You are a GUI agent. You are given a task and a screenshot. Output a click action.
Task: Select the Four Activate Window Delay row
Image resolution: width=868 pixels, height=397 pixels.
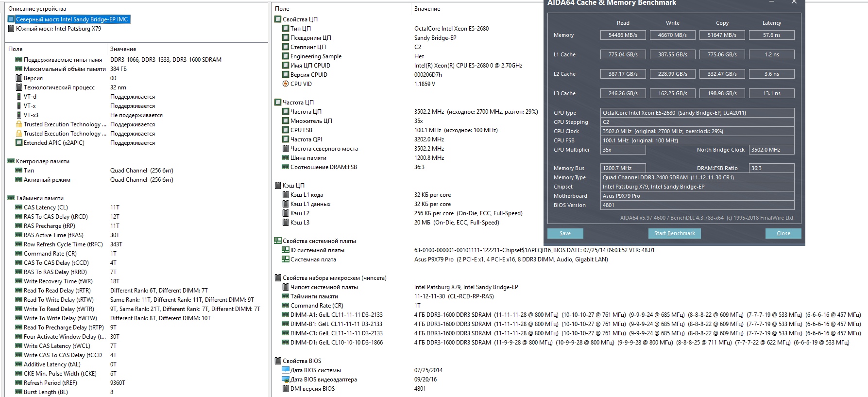137,337
